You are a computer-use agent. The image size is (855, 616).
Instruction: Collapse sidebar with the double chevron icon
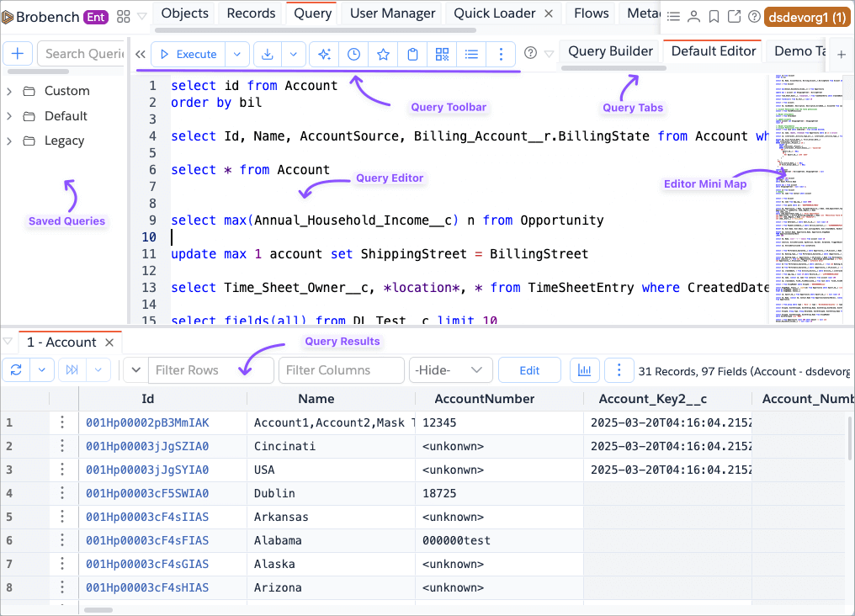click(x=141, y=54)
